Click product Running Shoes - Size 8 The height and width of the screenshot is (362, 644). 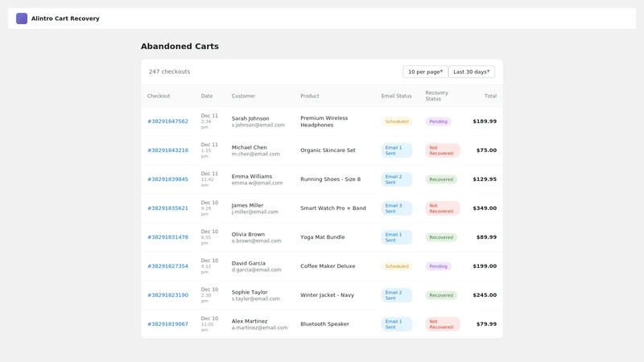tap(330, 179)
